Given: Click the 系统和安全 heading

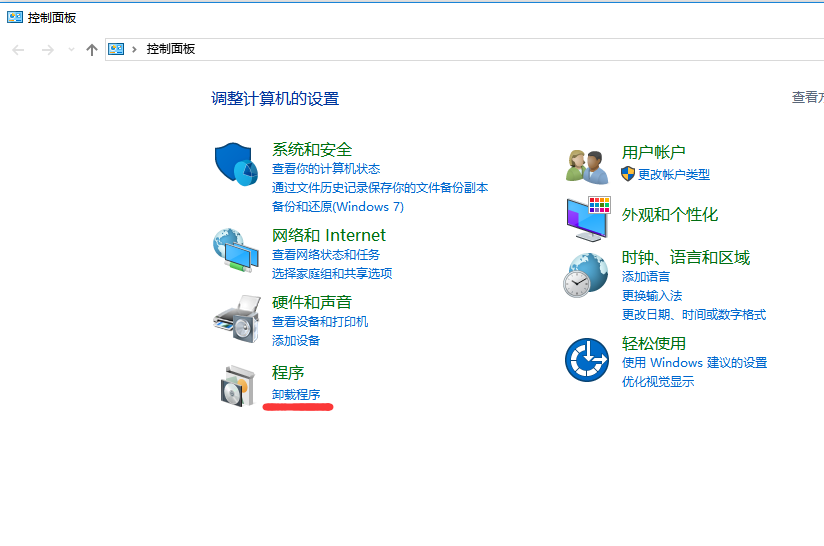Looking at the screenshot, I should click(x=312, y=149).
